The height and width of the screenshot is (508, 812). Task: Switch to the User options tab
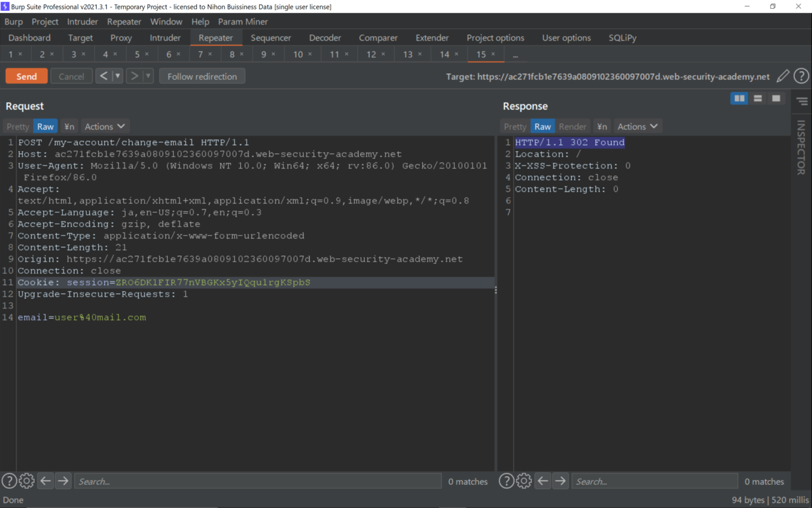point(566,38)
